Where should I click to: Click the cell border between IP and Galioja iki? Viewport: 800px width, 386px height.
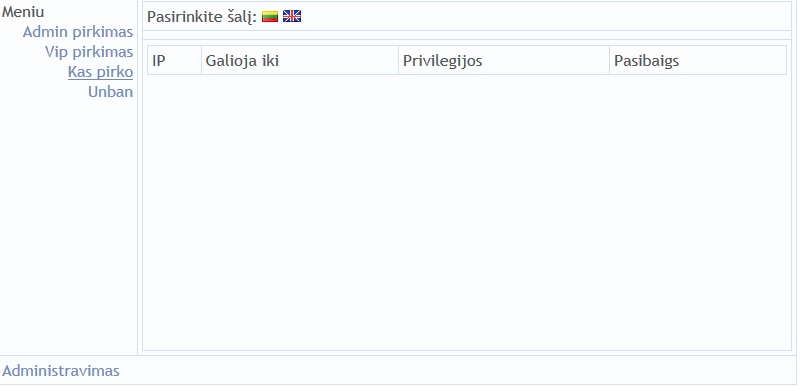(202, 61)
